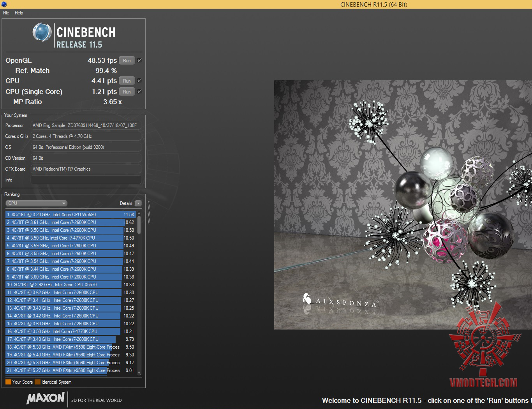
Task: Select ranking row 20 AMD FX-9590 at 5.30 GHz
Action: coord(70,363)
